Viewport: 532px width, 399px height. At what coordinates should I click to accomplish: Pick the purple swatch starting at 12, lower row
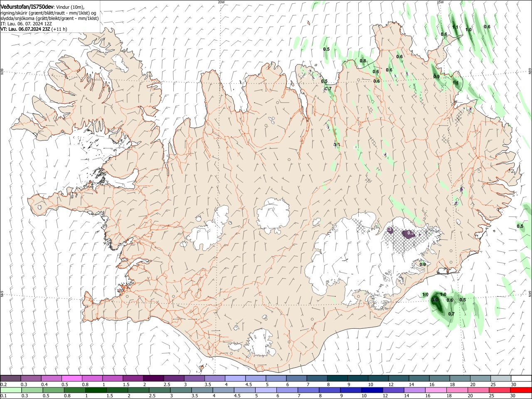[x=393, y=390]
